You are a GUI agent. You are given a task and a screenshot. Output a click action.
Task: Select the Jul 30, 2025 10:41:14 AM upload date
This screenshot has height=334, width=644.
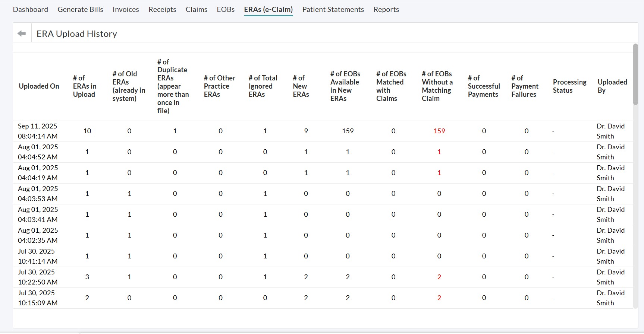click(38, 256)
